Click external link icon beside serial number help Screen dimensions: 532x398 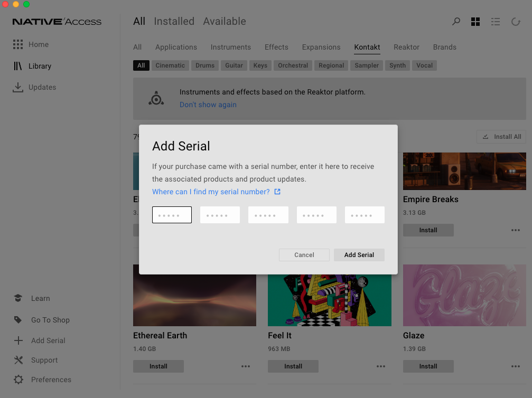tap(277, 192)
